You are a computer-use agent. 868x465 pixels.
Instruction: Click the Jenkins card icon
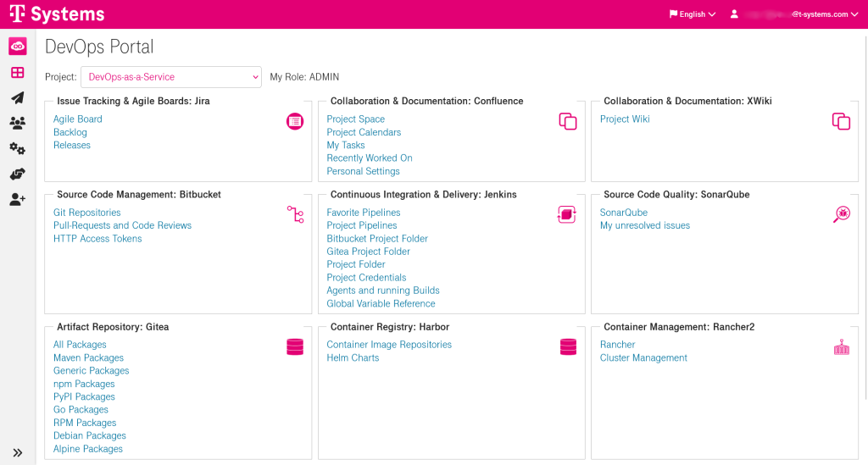(567, 214)
